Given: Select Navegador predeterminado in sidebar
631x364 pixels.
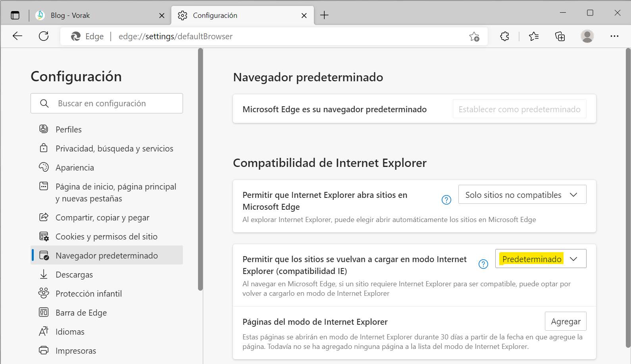Looking at the screenshot, I should (107, 255).
